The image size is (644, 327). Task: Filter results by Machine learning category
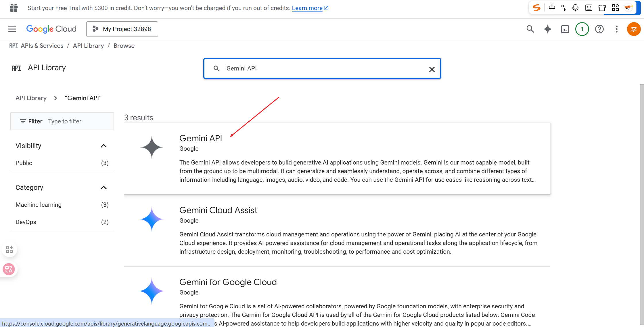(39, 205)
